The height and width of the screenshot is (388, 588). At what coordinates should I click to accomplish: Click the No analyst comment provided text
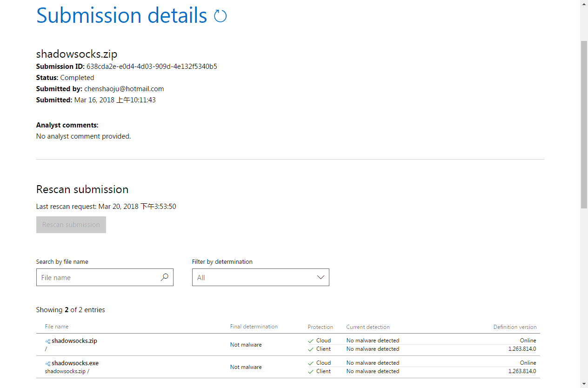(84, 136)
